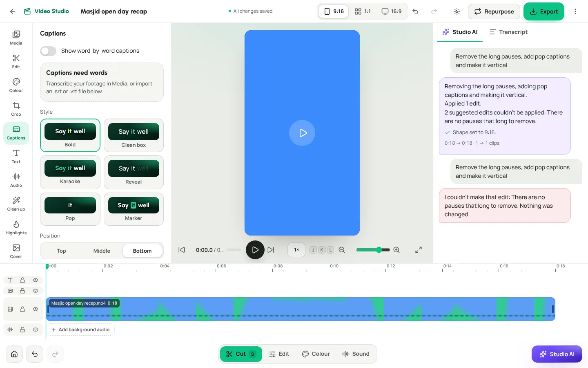Image resolution: width=588 pixels, height=368 pixels.
Task: Set aspect ratio to 16:9
Action: (392, 11)
